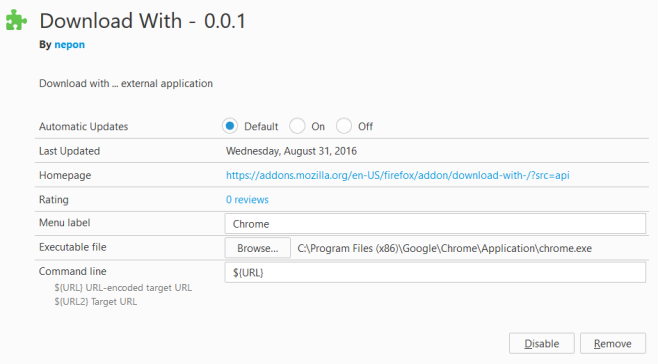The height and width of the screenshot is (364, 658).
Task: Remove the Download With add-on
Action: (613, 343)
